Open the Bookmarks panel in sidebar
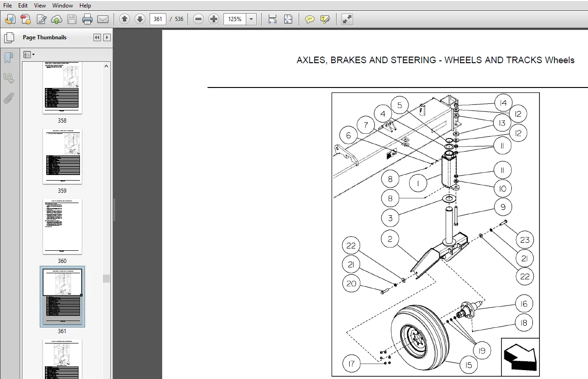Viewport: 588px width, 379px height. [8, 58]
